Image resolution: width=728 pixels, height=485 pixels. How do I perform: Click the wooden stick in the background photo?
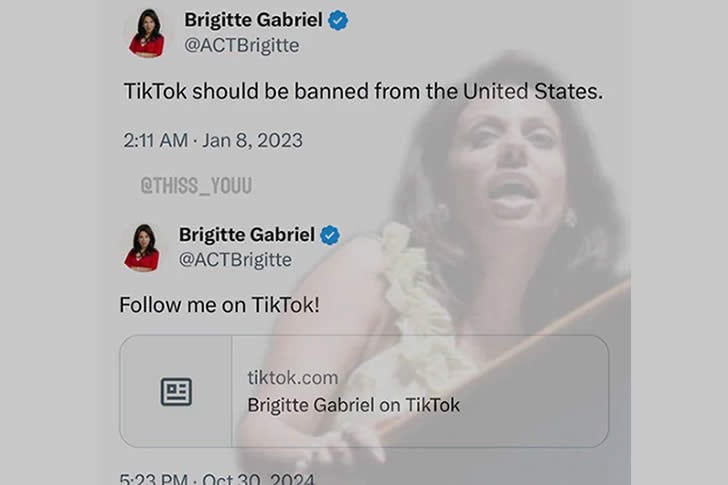(506, 355)
